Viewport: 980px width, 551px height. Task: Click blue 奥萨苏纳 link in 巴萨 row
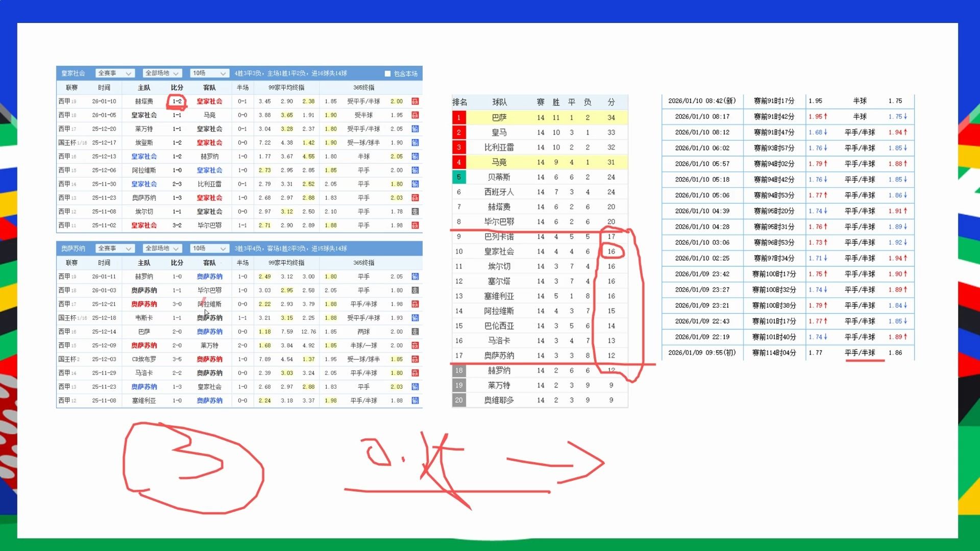point(209,332)
